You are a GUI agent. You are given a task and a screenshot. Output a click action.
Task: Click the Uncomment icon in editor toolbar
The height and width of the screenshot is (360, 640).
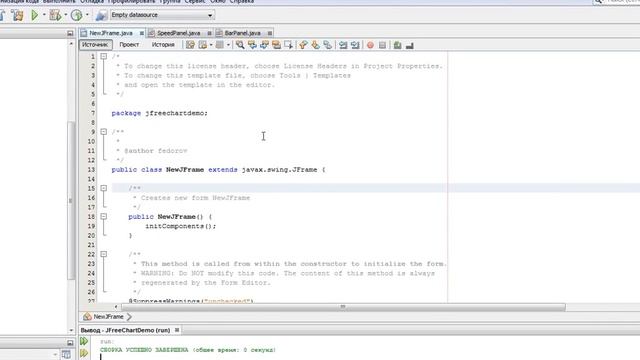[410, 45]
